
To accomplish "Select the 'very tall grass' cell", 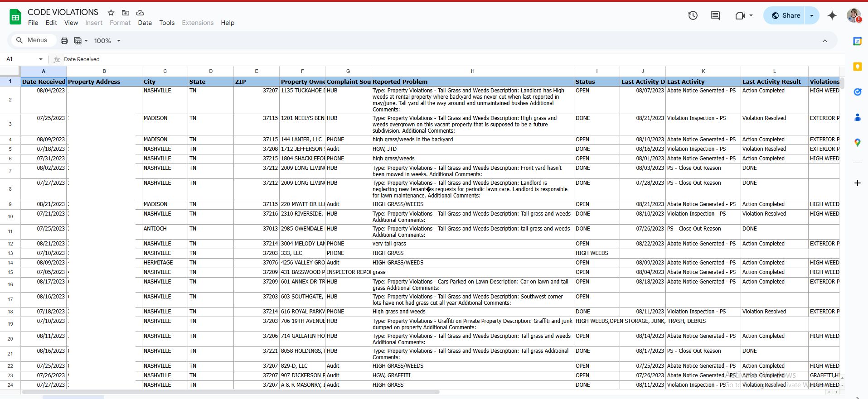I will [x=472, y=244].
